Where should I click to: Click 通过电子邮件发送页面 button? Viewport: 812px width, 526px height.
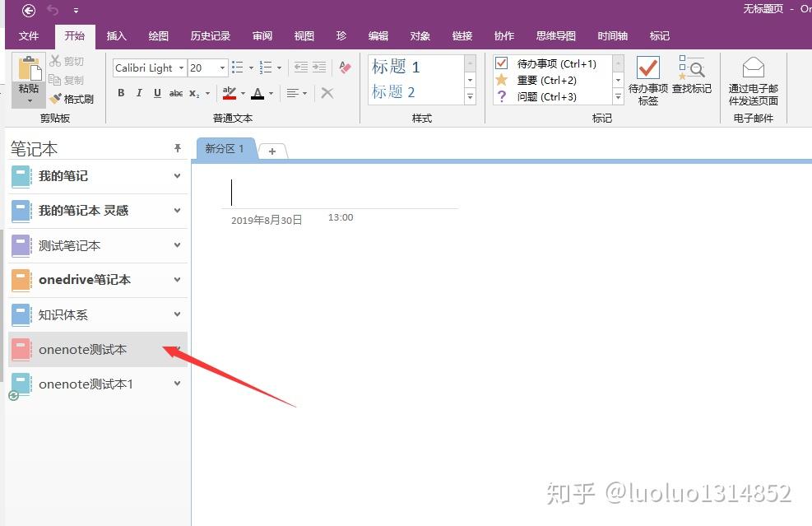click(x=753, y=81)
